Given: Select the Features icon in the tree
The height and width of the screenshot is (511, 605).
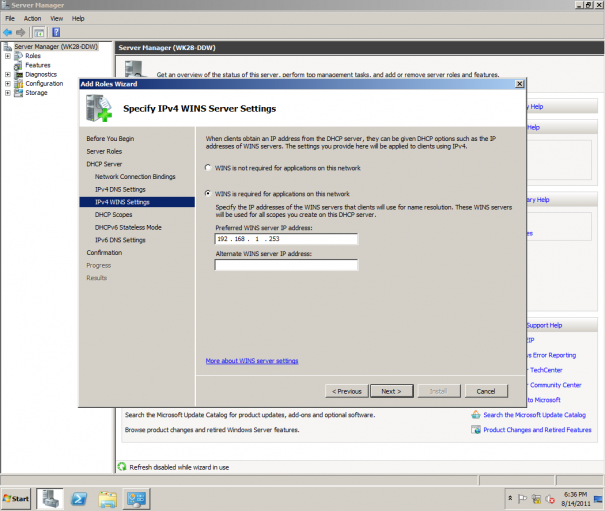Looking at the screenshot, I should point(19,65).
